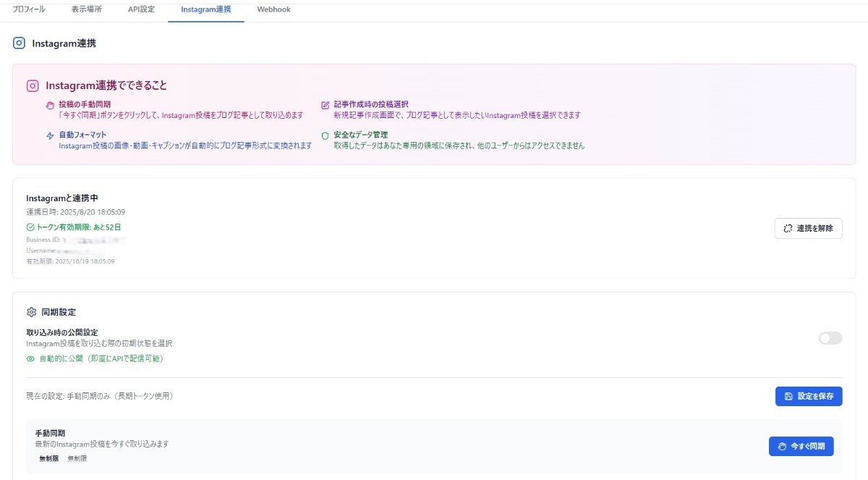Click the shield icon next to 安全なデータ管理
This screenshot has height=480, width=868.
coord(325,135)
